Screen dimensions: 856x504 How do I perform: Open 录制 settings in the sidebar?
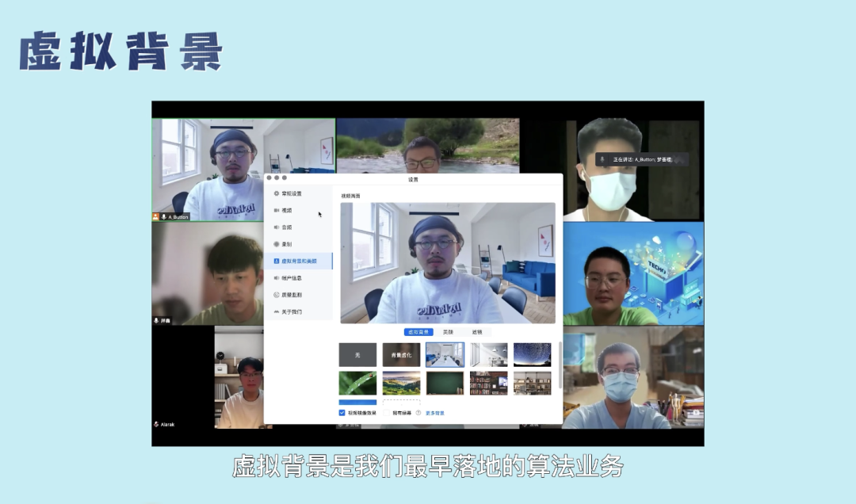click(x=298, y=244)
